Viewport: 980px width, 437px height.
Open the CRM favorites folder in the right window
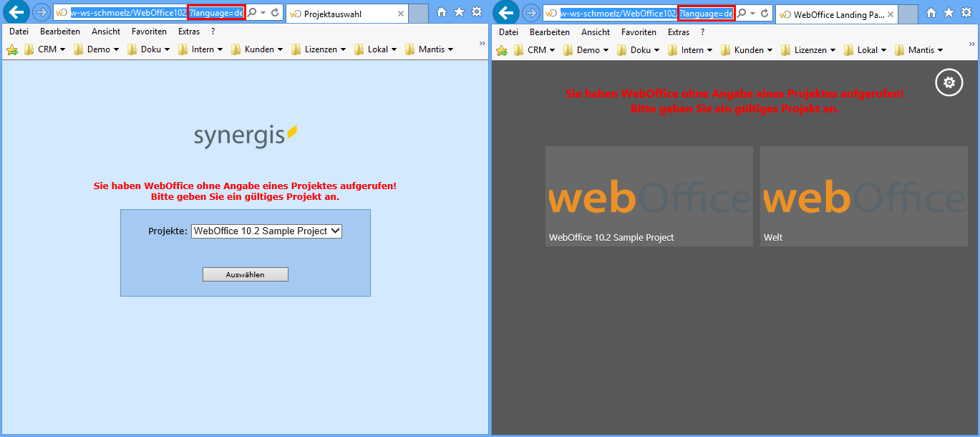[x=534, y=49]
